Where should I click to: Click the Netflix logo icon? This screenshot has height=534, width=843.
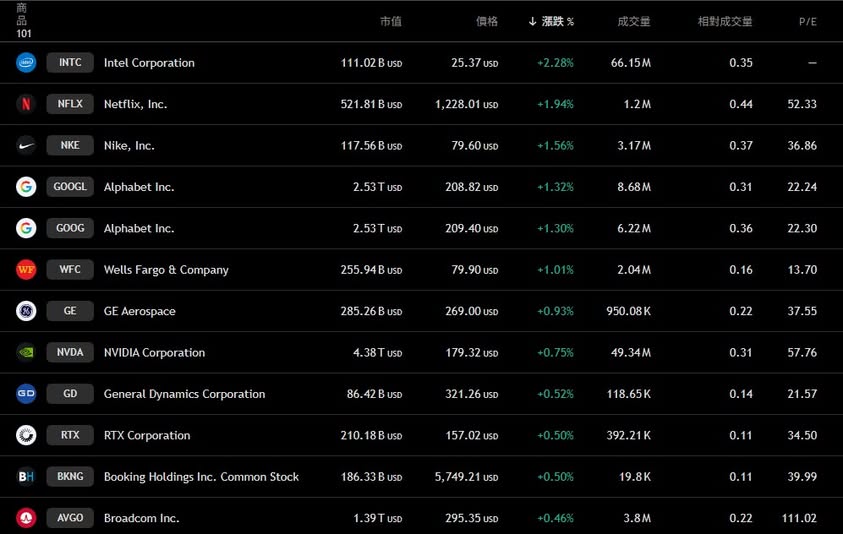click(26, 104)
